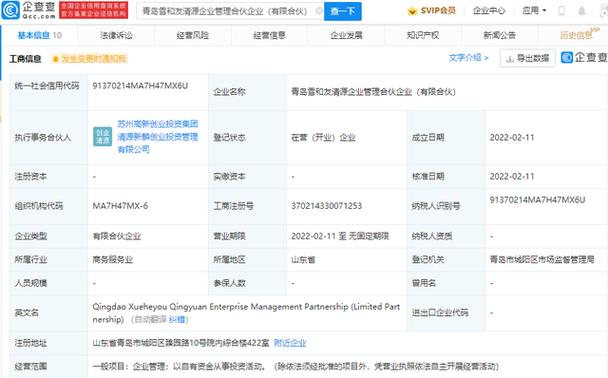Open SVIP会员 crown icon

[x=412, y=11]
